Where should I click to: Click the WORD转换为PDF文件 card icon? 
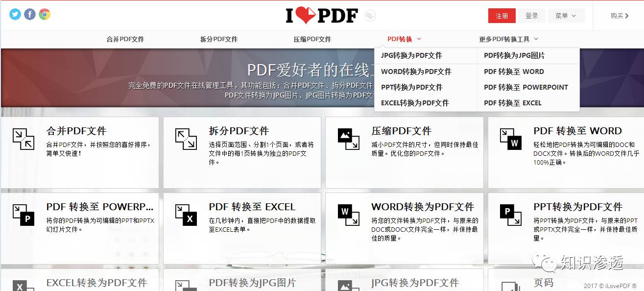[x=349, y=215]
